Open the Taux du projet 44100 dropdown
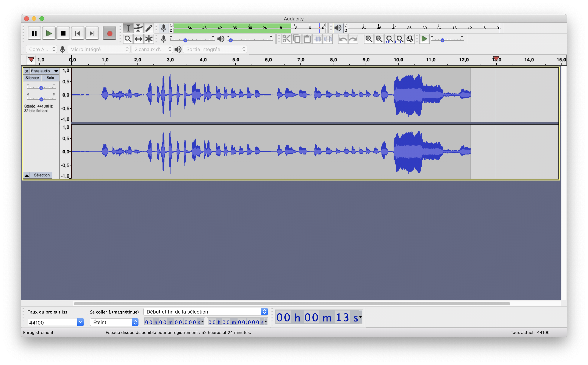 pyautogui.click(x=80, y=322)
